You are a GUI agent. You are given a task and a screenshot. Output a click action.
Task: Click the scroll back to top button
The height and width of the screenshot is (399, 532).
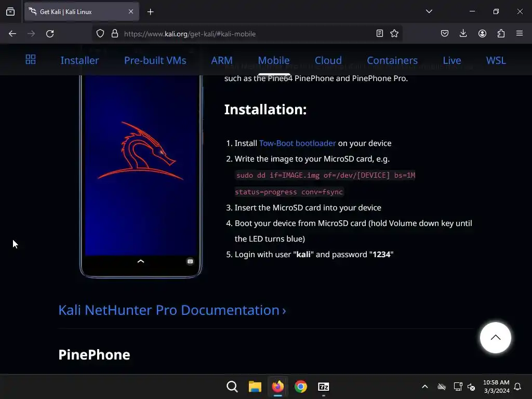coord(495,338)
